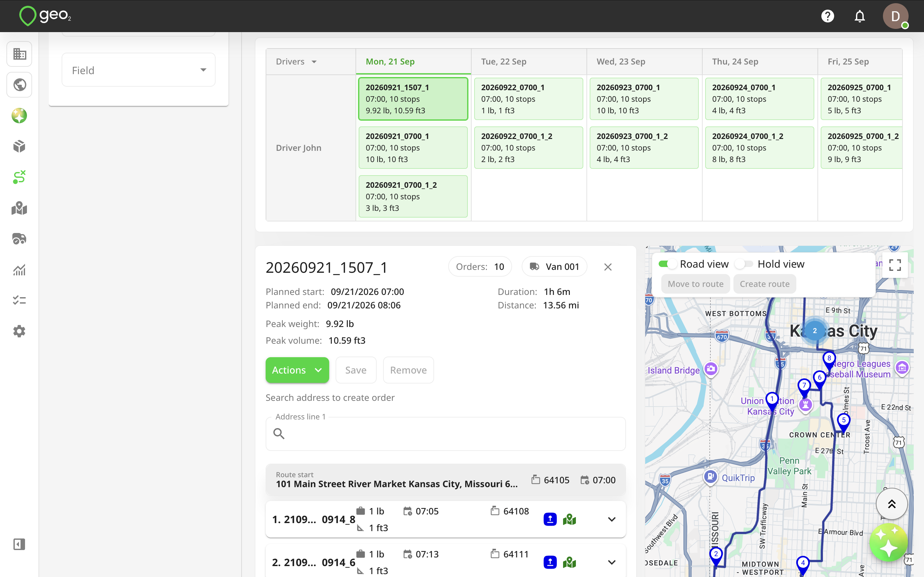Open the analytics chart sidebar icon
The image size is (924, 577).
(x=20, y=270)
